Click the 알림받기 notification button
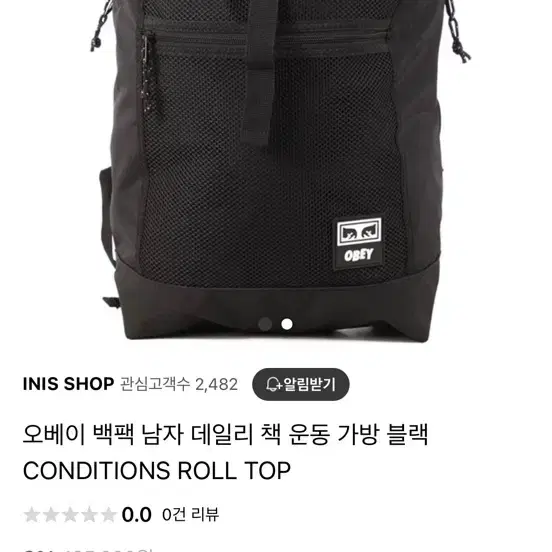 pos(301,384)
